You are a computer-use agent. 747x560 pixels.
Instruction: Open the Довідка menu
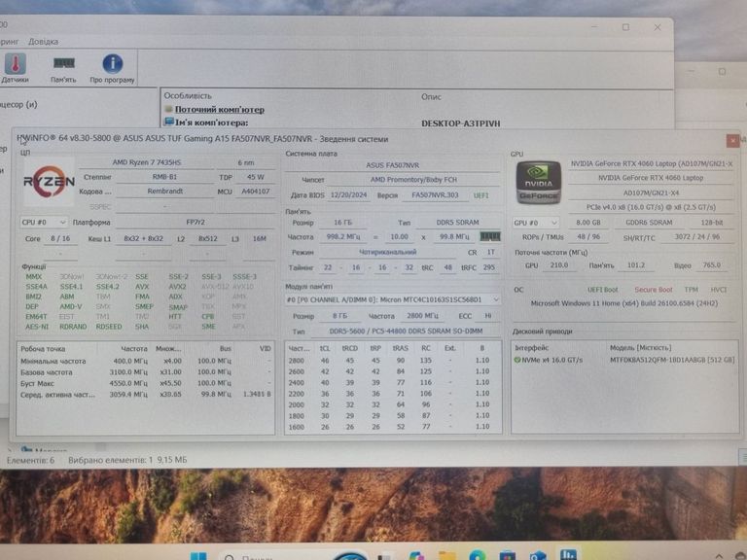43,42
